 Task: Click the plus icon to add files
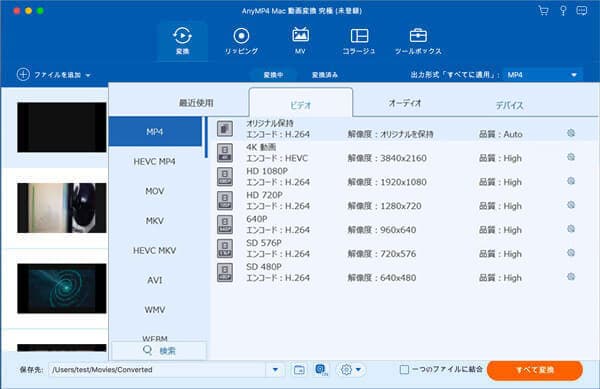coord(23,75)
